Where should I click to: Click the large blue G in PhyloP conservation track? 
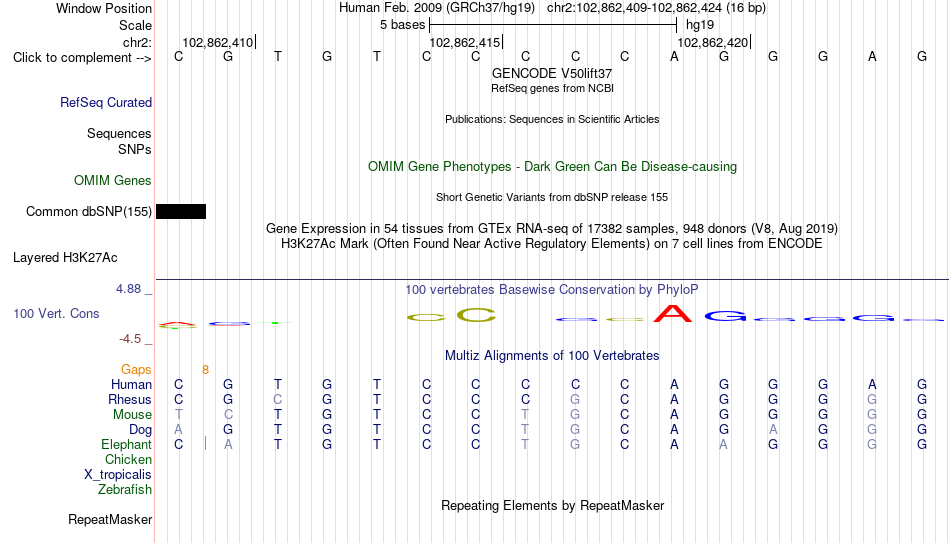725,316
